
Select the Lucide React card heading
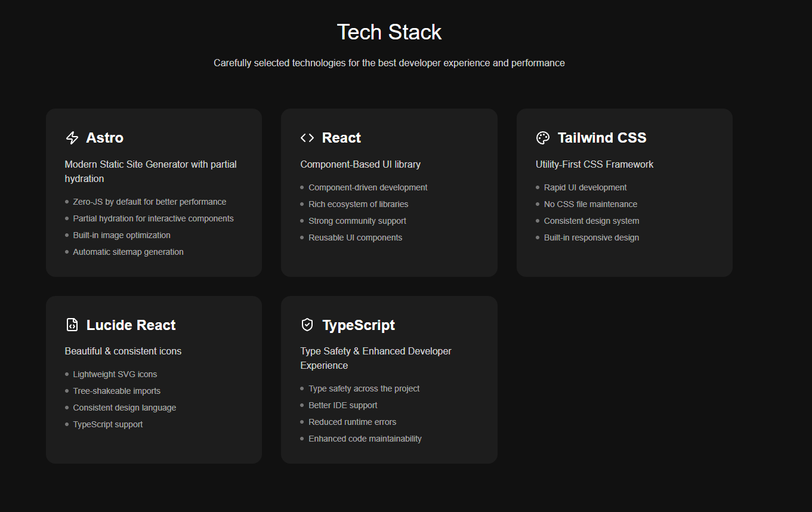click(x=131, y=325)
